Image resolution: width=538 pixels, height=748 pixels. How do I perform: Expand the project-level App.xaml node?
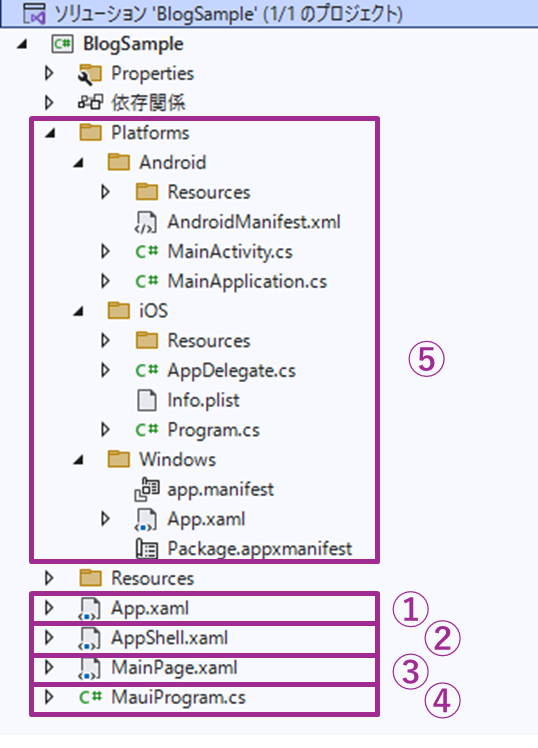click(49, 608)
